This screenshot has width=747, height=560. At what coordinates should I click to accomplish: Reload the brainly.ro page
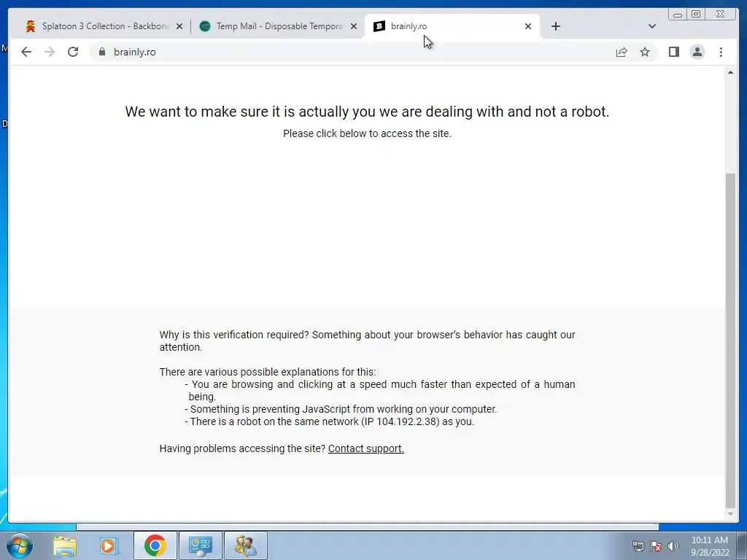(x=73, y=52)
